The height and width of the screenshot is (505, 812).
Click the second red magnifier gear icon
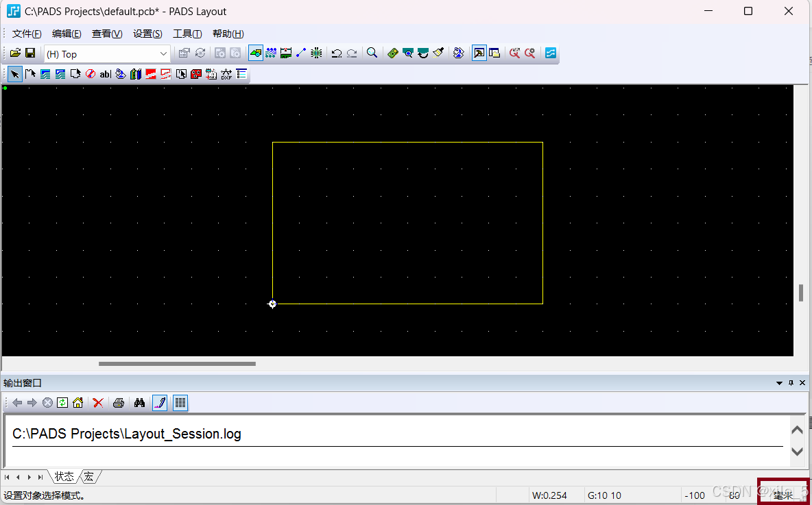coord(529,53)
